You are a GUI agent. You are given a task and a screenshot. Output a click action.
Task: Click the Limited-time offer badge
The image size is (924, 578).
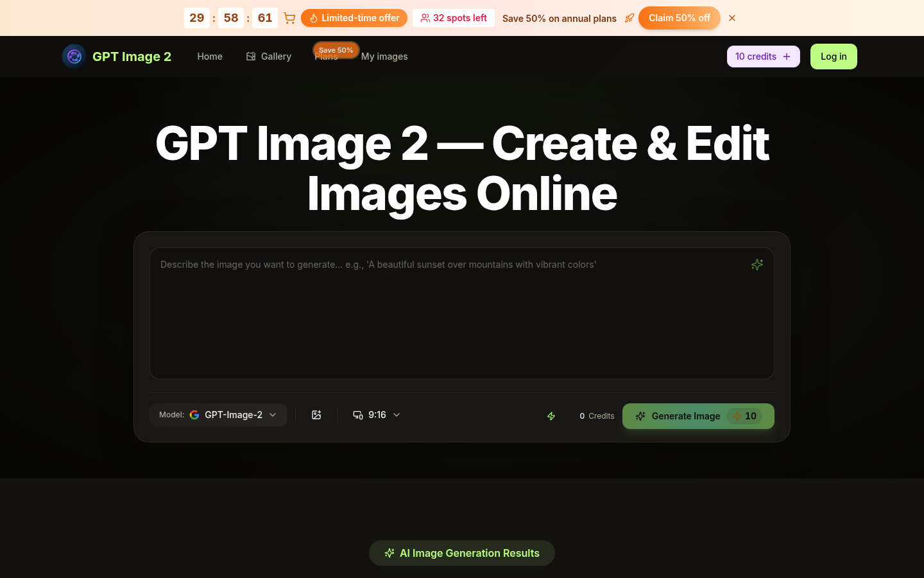tap(354, 18)
